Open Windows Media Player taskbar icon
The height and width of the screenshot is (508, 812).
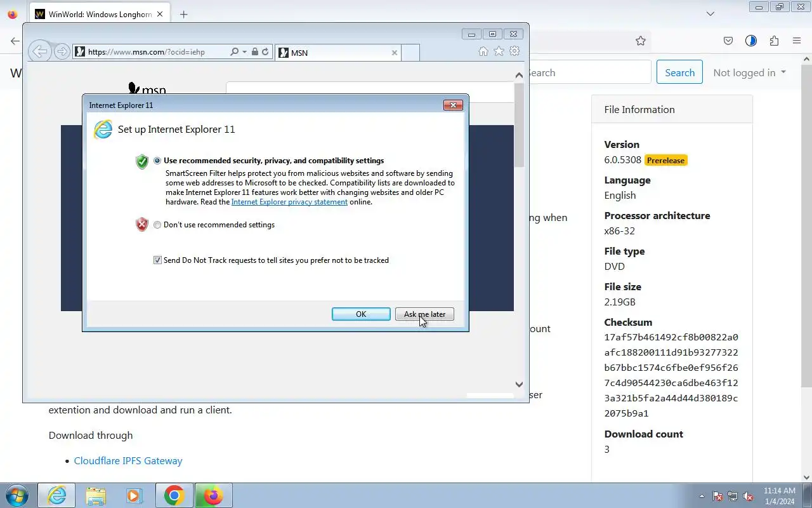pos(134,495)
